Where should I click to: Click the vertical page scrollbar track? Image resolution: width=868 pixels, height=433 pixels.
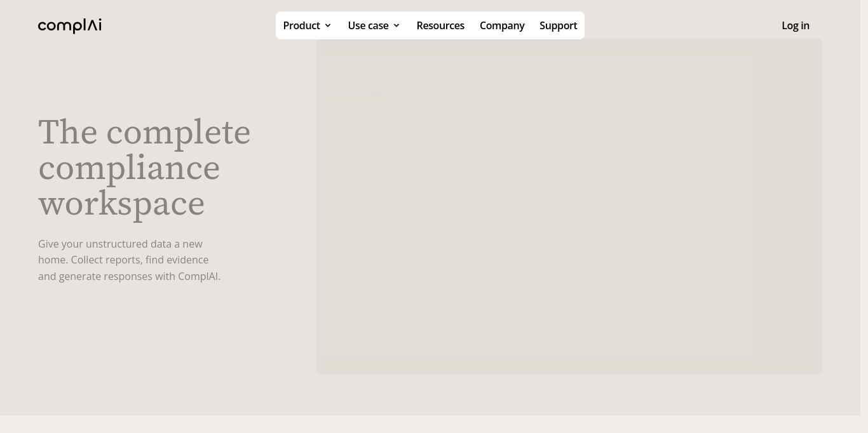pos(864,216)
